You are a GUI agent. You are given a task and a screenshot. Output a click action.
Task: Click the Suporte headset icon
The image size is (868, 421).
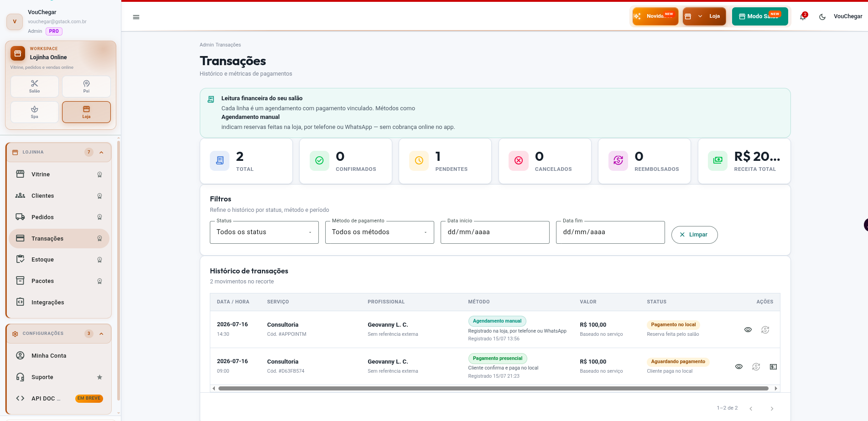point(20,377)
